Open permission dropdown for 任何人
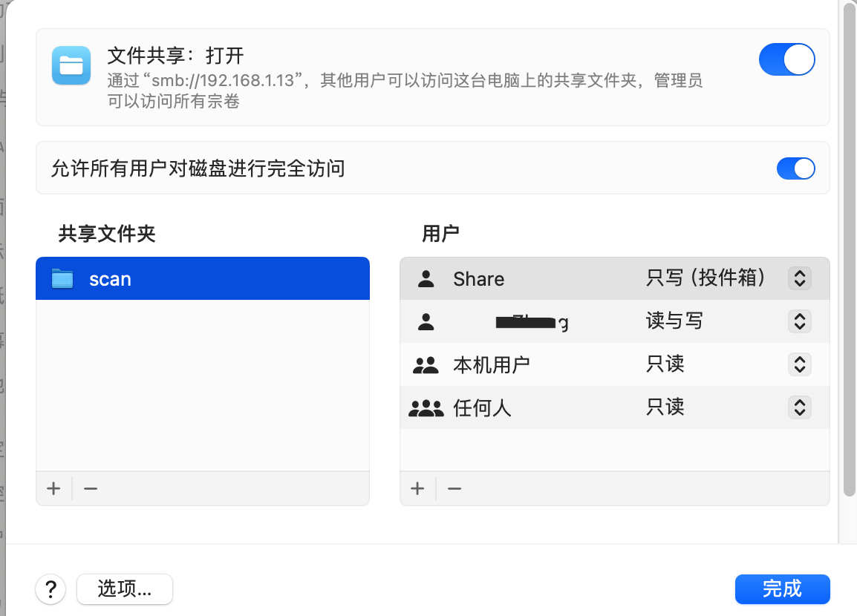Viewport: 857px width, 616px height. coord(799,407)
